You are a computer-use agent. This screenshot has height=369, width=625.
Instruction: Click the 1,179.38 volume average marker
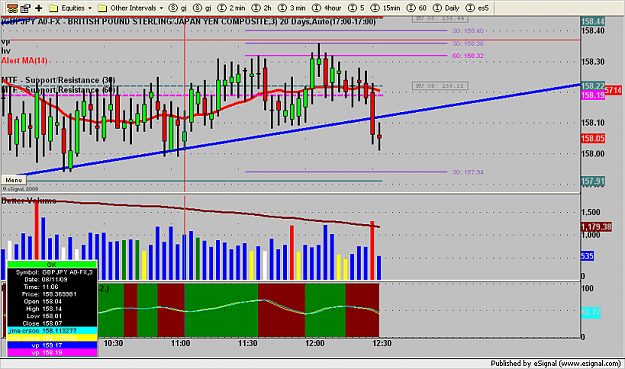(596, 227)
